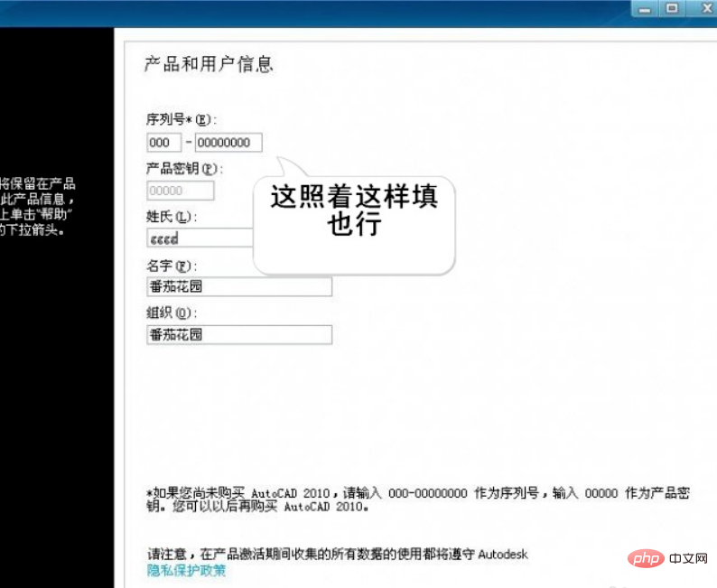Click the note about not yet purchasing AutoCAD 2010
Screen dimensions: 717x588
pyautogui.click(x=418, y=499)
